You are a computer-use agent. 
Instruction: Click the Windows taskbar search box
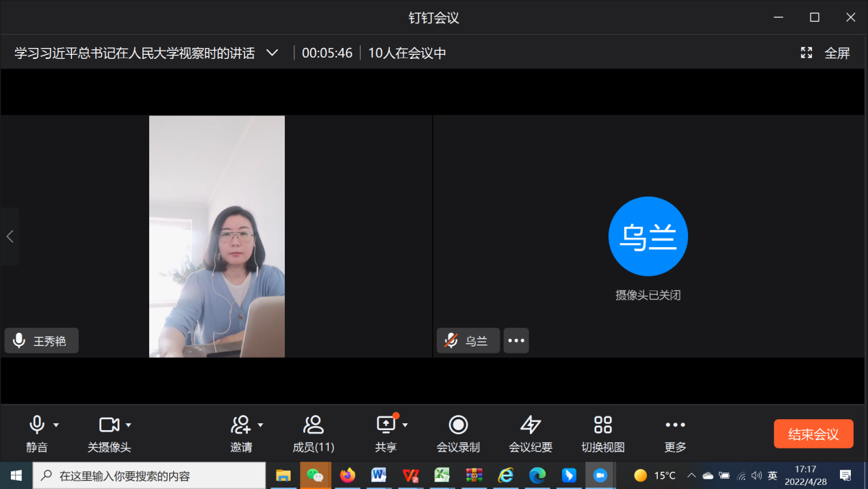[149, 475]
